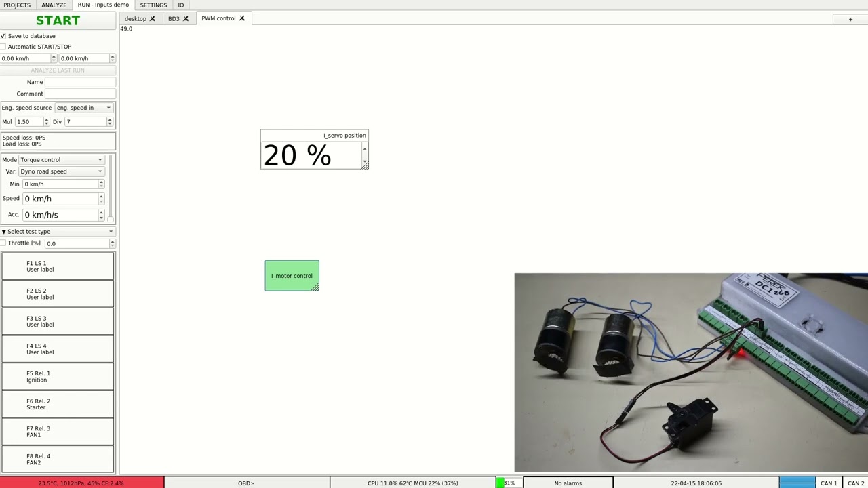
Task: Adjust second 0.00 km/h stop speed spinner
Action: pyautogui.click(x=113, y=58)
